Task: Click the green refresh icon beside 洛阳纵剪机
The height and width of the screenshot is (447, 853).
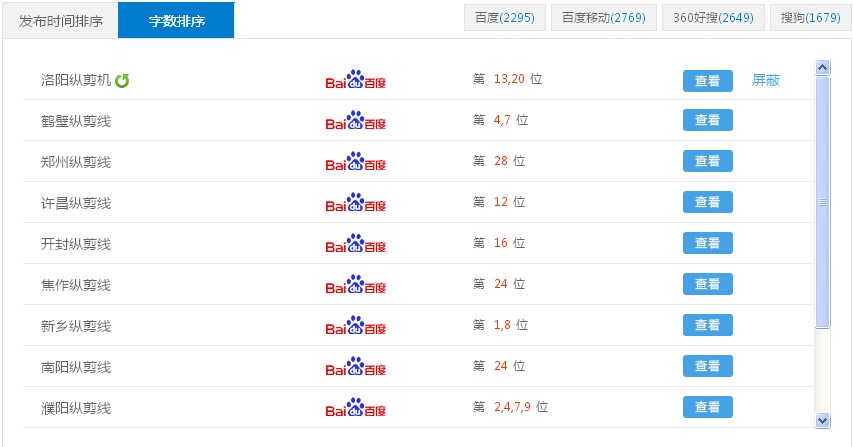Action: tap(122, 80)
